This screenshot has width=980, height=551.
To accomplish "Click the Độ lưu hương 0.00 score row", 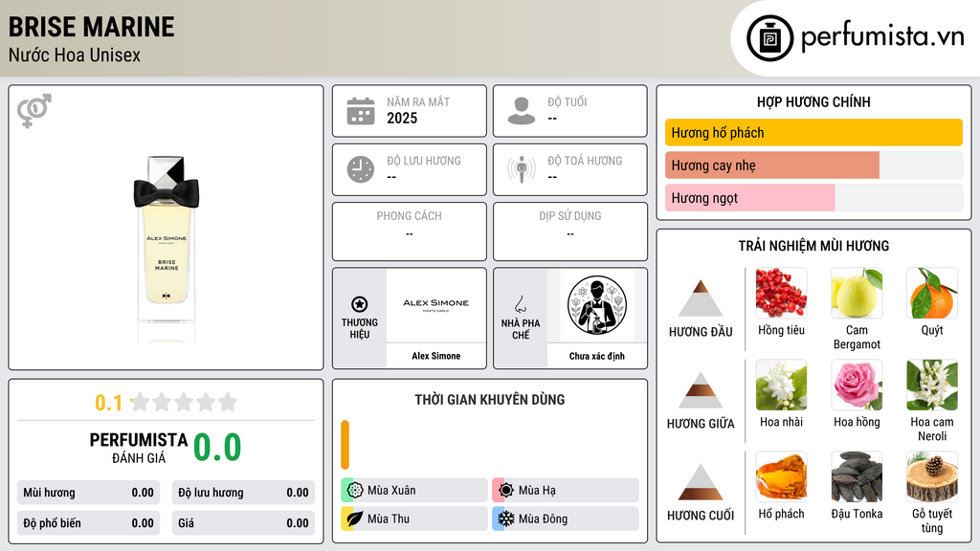I will click(x=243, y=493).
